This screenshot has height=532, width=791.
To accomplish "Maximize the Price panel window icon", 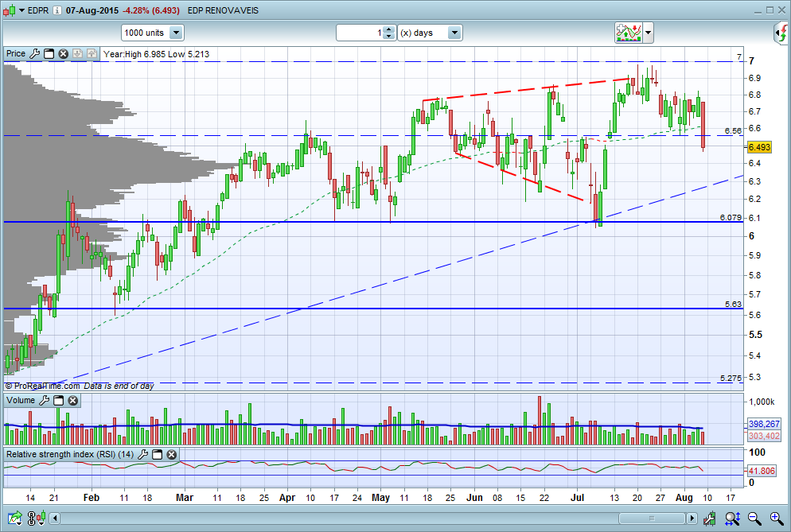I will pyautogui.click(x=49, y=54).
